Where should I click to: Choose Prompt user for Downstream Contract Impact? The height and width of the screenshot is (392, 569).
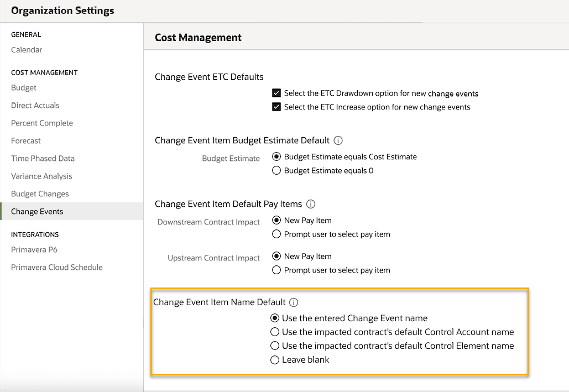(277, 234)
